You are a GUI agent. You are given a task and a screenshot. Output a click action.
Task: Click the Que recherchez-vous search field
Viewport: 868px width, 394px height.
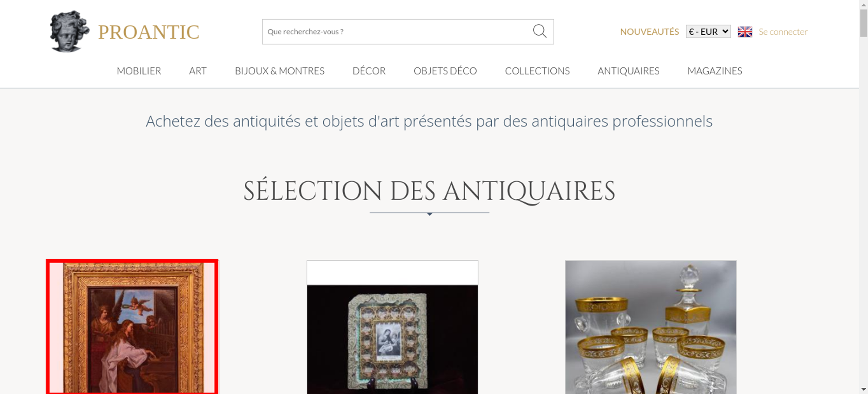click(397, 32)
